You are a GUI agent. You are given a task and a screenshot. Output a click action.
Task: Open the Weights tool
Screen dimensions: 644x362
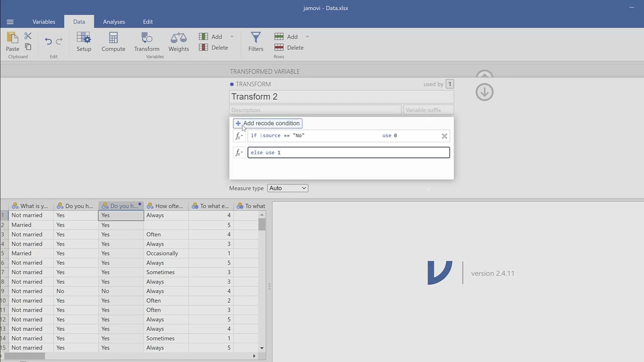[179, 42]
